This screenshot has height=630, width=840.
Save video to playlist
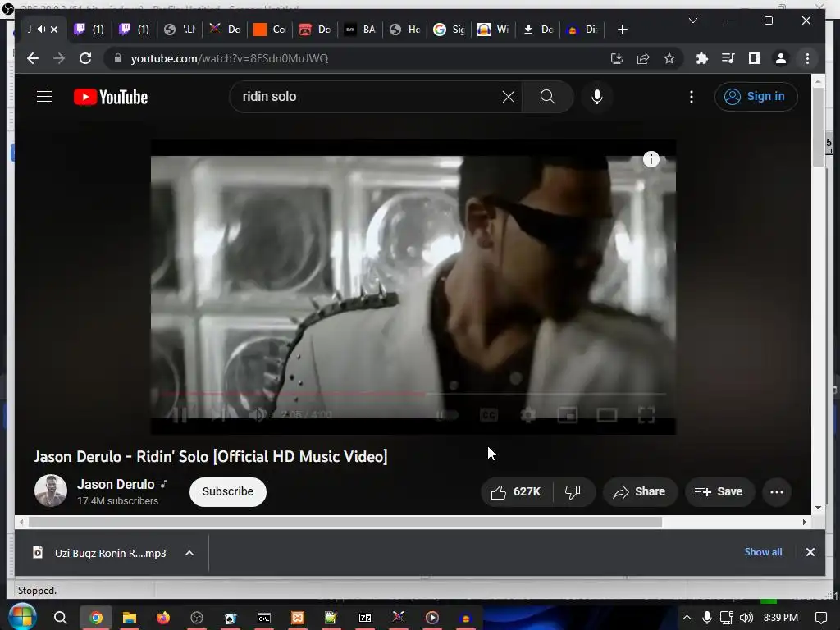point(719,492)
